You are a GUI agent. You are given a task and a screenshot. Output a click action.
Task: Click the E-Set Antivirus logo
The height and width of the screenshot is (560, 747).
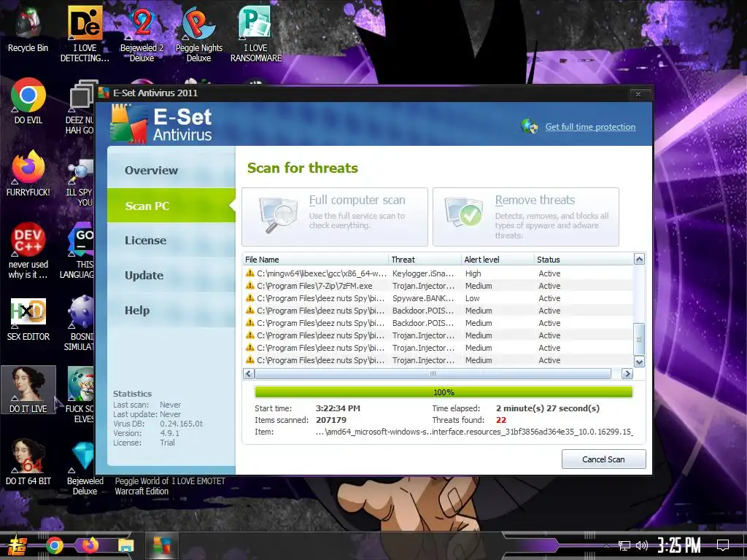click(160, 124)
